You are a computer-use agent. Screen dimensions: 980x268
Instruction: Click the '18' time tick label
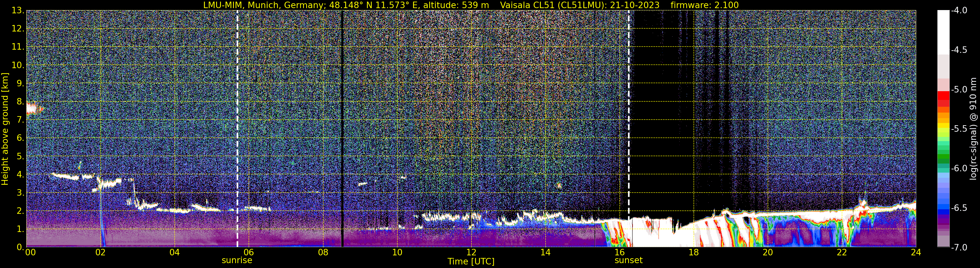pos(694,252)
